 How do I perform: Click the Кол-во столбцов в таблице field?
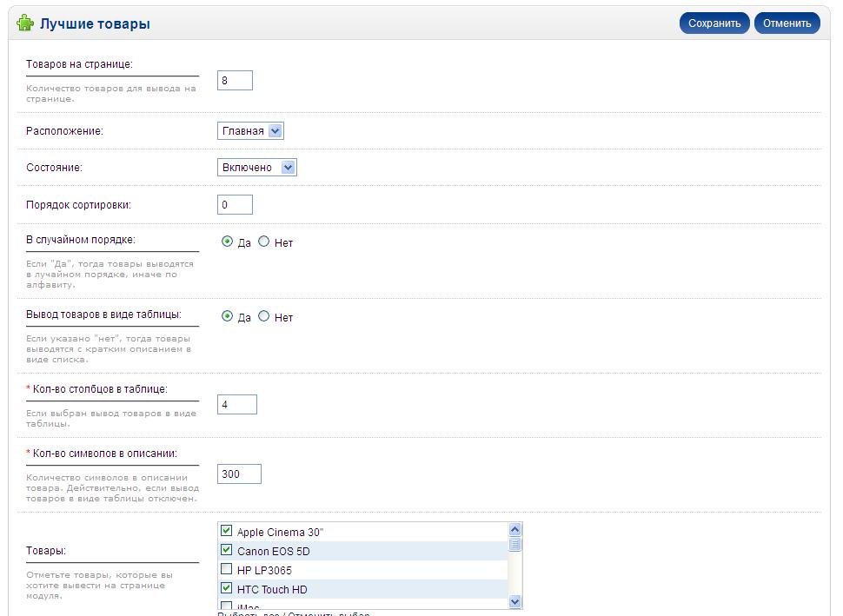[236, 405]
